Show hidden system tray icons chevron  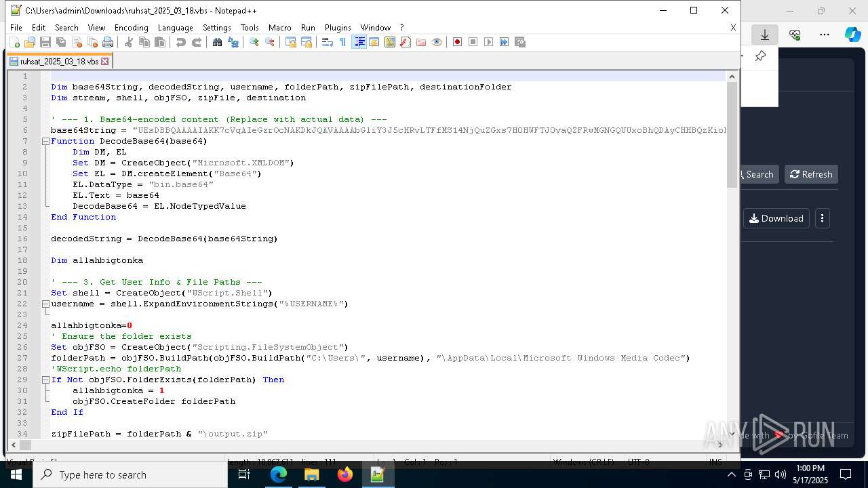[x=731, y=474]
